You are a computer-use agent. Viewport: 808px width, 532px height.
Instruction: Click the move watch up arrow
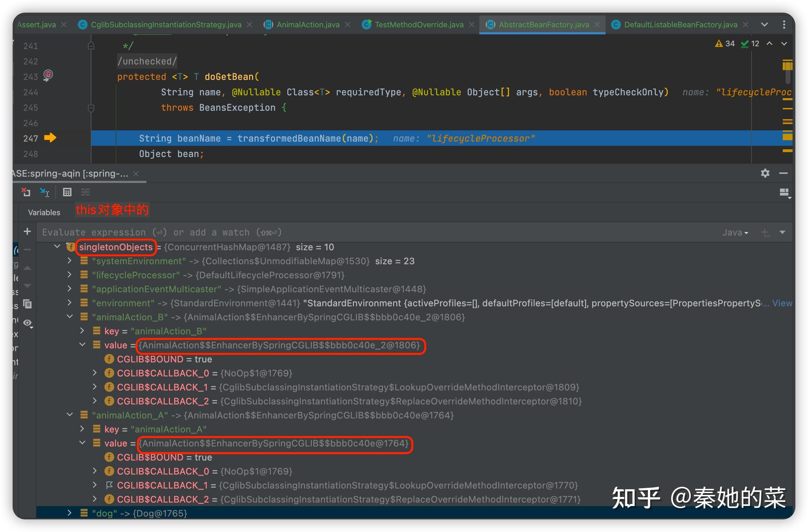(28, 268)
